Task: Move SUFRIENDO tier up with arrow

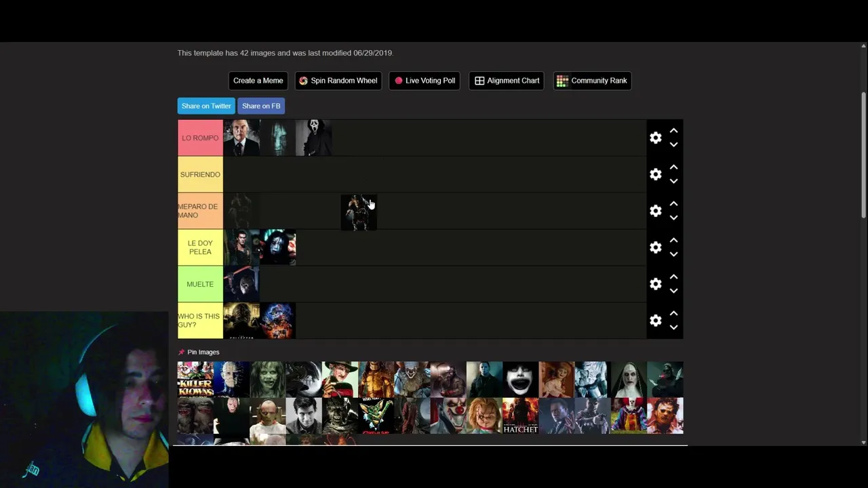Action: (x=673, y=167)
